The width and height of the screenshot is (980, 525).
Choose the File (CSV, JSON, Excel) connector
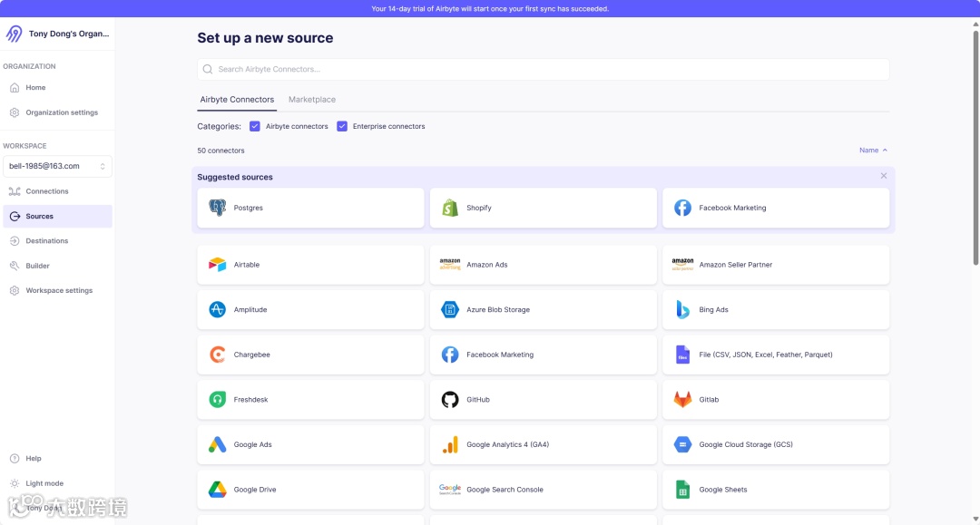tap(776, 355)
